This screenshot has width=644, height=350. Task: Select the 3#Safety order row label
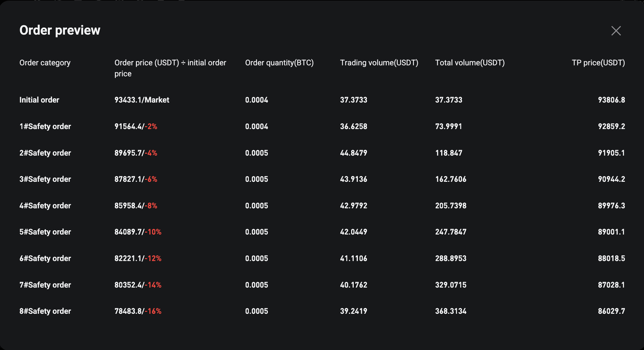tap(45, 179)
